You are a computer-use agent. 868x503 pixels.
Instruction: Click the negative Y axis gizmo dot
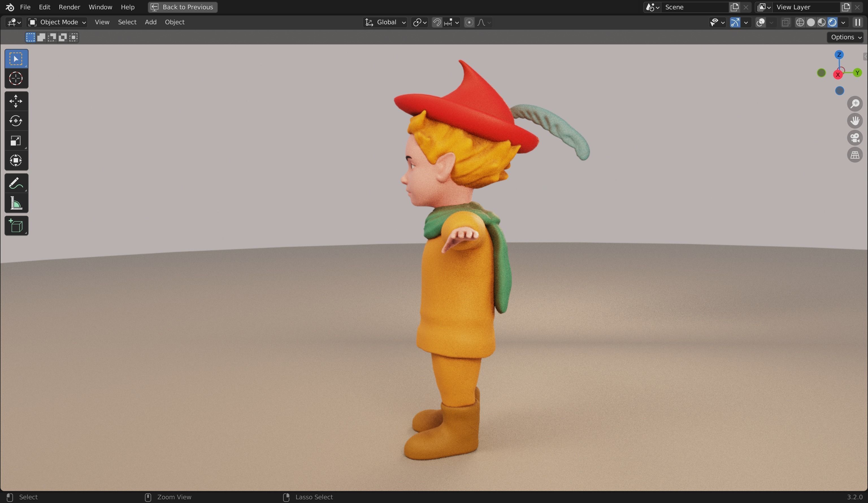[x=821, y=73]
